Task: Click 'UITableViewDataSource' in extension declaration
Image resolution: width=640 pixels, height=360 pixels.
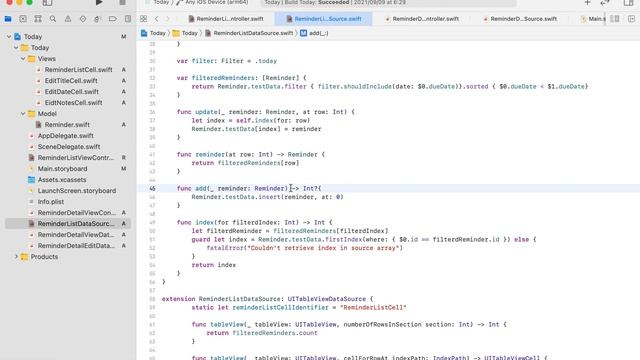Action: coord(327,299)
